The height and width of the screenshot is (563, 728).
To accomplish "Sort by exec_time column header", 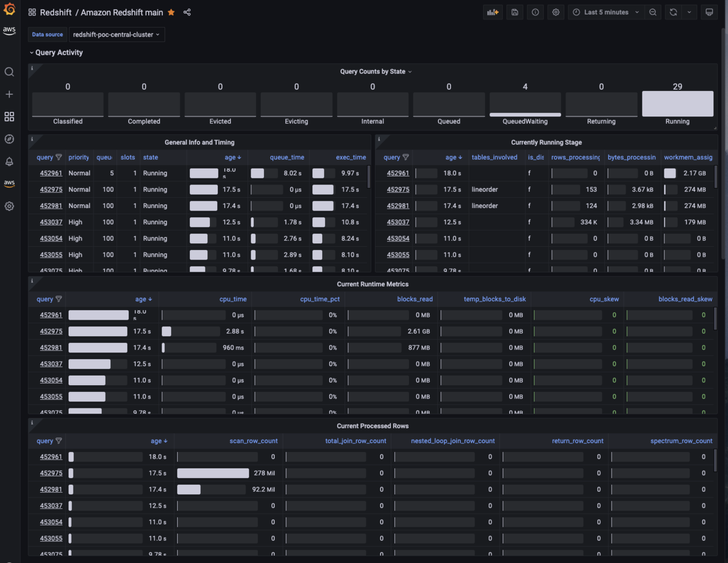I will click(x=351, y=157).
